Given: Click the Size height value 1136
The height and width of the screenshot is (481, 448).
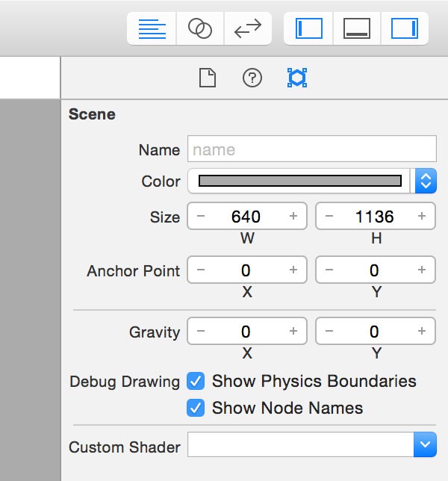Looking at the screenshot, I should tap(374, 217).
